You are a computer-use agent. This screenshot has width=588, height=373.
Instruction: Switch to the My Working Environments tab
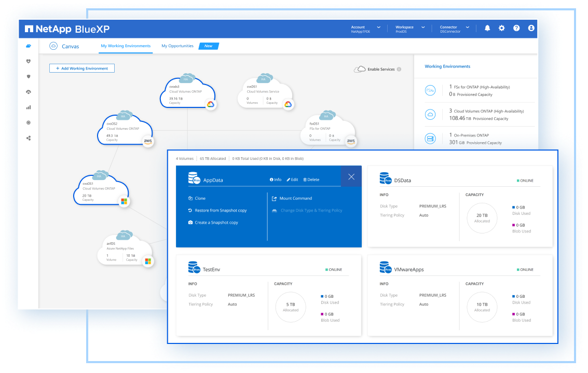coord(126,46)
